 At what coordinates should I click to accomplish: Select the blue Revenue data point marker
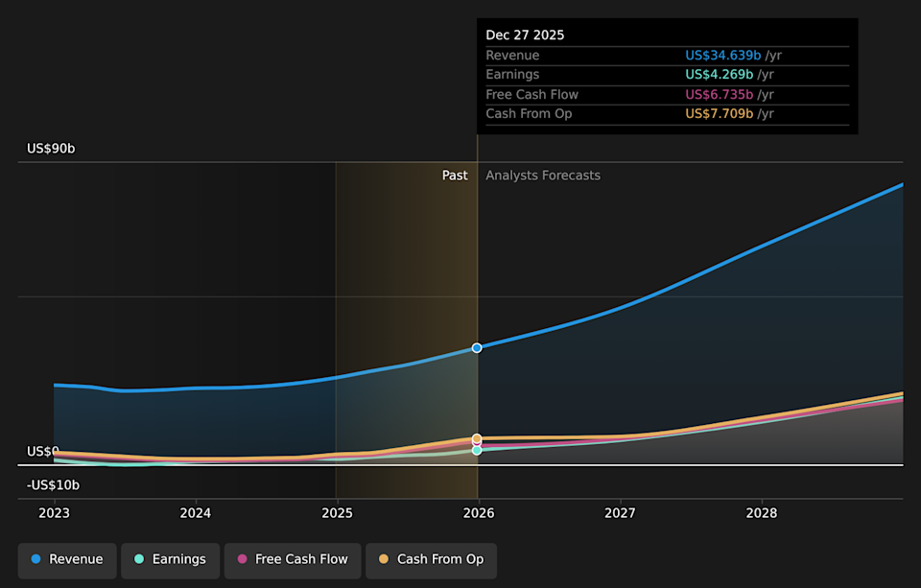point(476,347)
